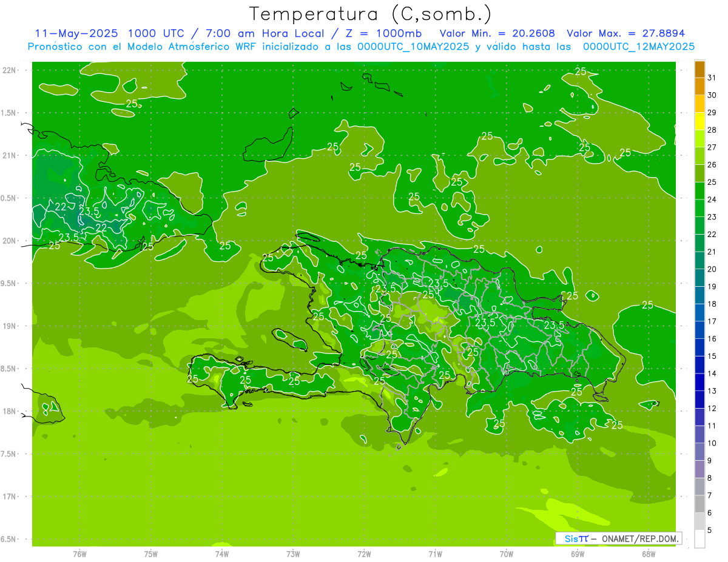Click the "74W" longitude axis label
This screenshot has width=728, height=562.
222,554
